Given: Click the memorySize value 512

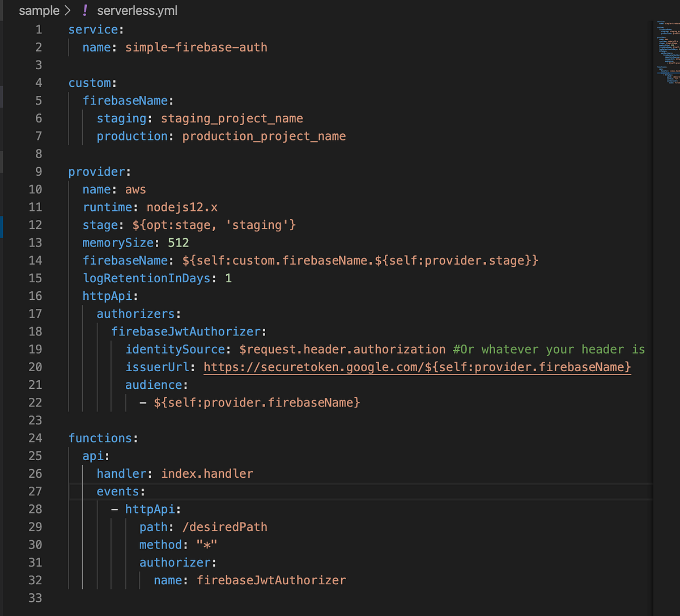Looking at the screenshot, I should [178, 243].
